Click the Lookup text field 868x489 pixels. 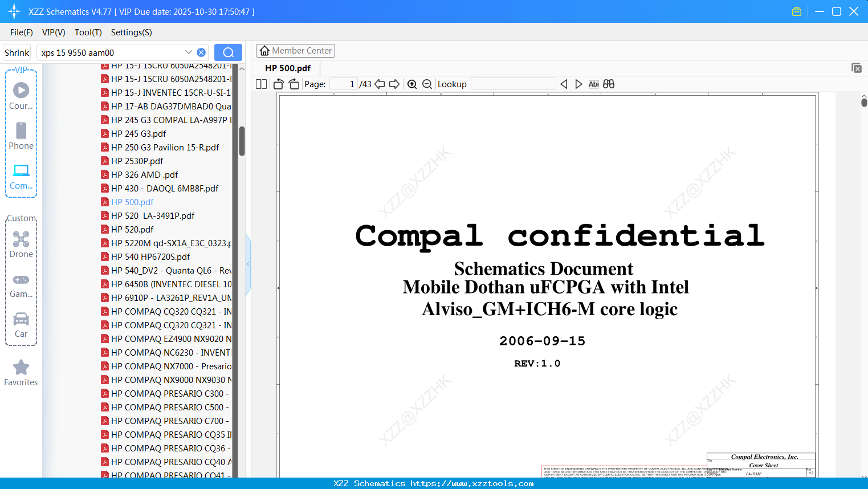point(514,84)
